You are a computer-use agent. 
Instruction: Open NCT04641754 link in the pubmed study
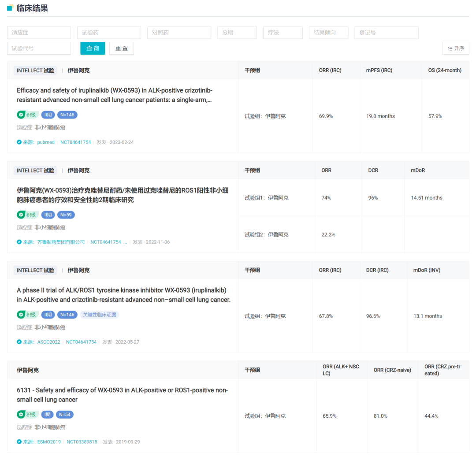(76, 142)
